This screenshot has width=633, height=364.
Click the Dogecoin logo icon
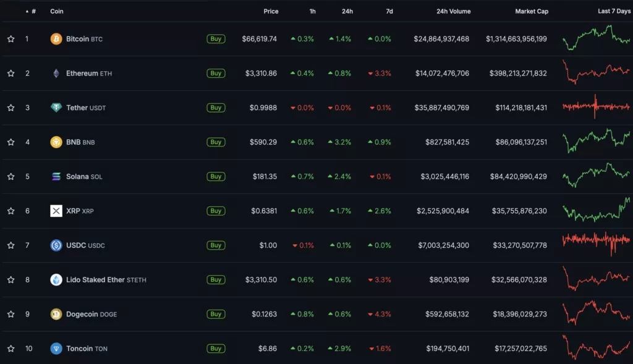(x=56, y=315)
